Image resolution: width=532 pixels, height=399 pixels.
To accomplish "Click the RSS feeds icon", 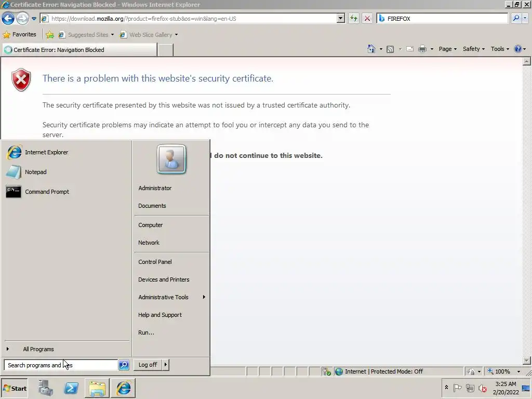I will pyautogui.click(x=390, y=49).
